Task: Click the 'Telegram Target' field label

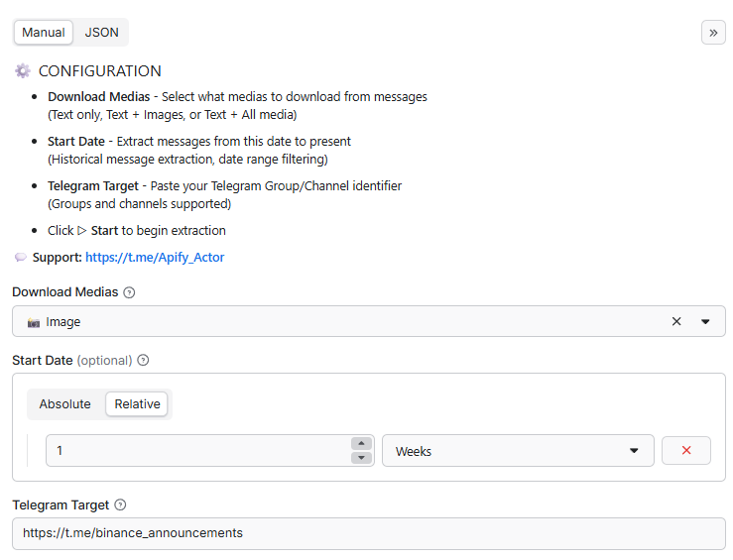Action: [61, 504]
